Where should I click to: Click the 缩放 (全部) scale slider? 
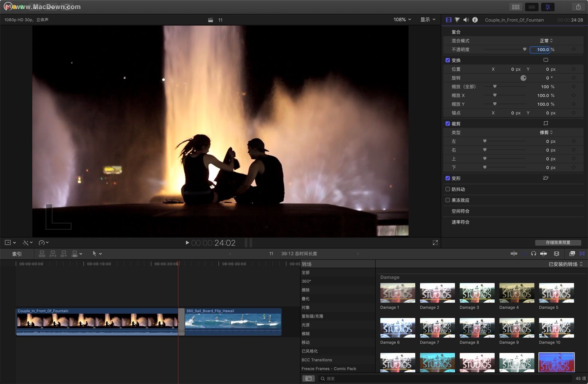click(505, 86)
